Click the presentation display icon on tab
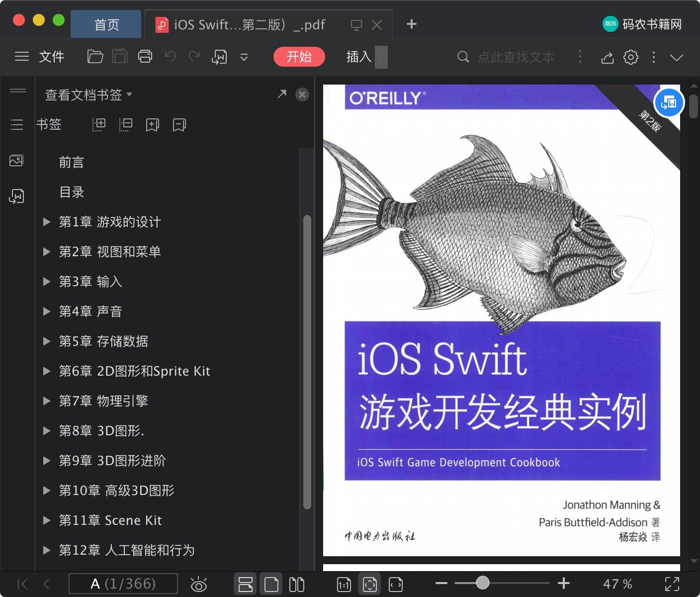 point(356,25)
